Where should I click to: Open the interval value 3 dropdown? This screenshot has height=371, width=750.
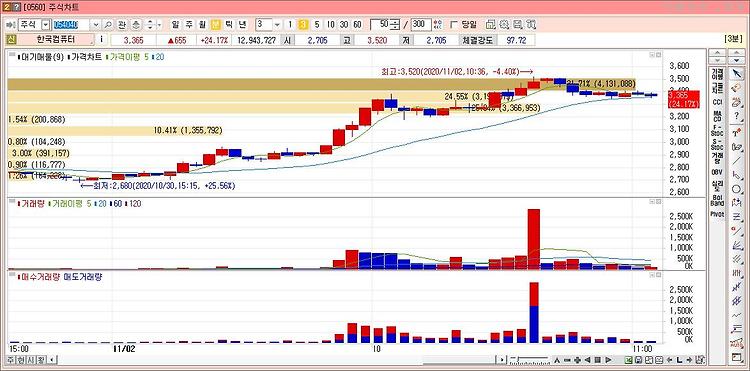tap(277, 24)
